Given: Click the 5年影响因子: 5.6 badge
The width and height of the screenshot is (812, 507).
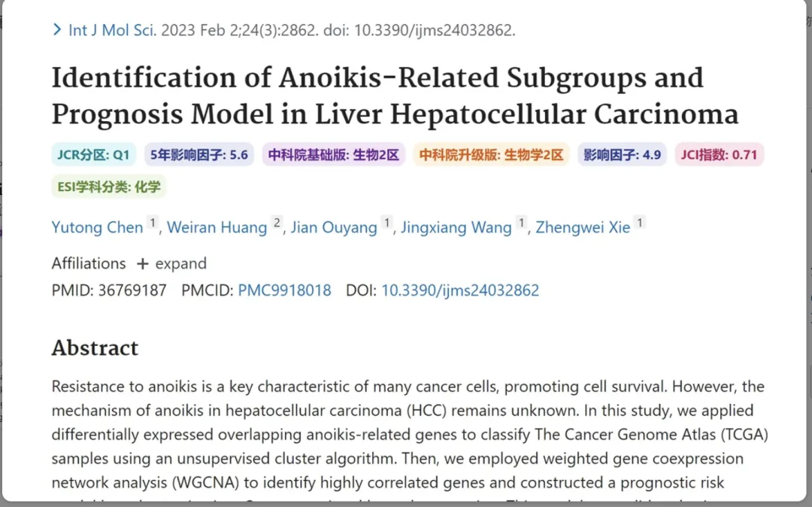Looking at the screenshot, I should pos(198,154).
